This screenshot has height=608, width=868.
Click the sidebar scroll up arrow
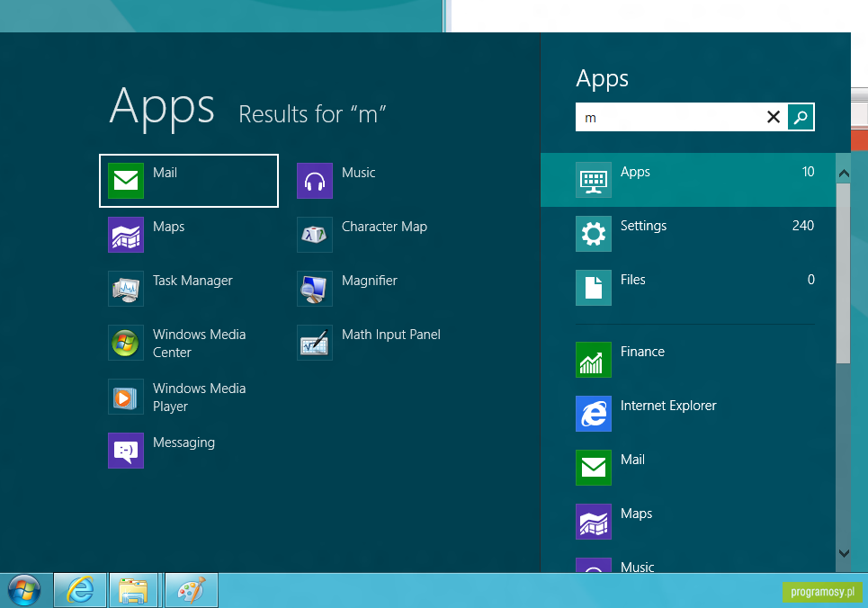(x=844, y=174)
